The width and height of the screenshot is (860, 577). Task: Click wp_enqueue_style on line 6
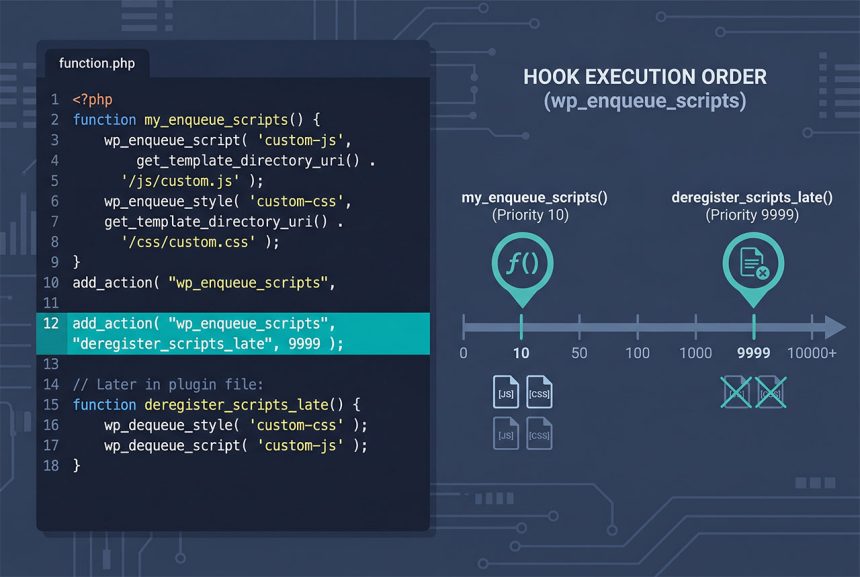168,201
